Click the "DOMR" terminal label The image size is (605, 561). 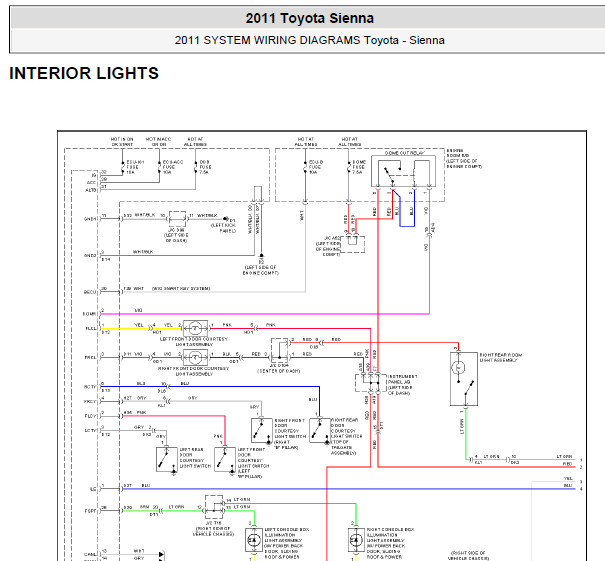click(89, 314)
